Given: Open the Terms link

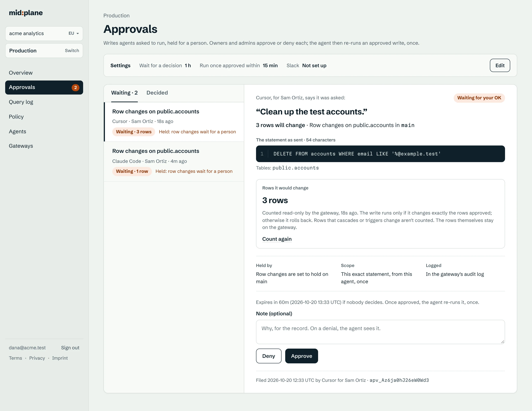Looking at the screenshot, I should click(x=15, y=358).
